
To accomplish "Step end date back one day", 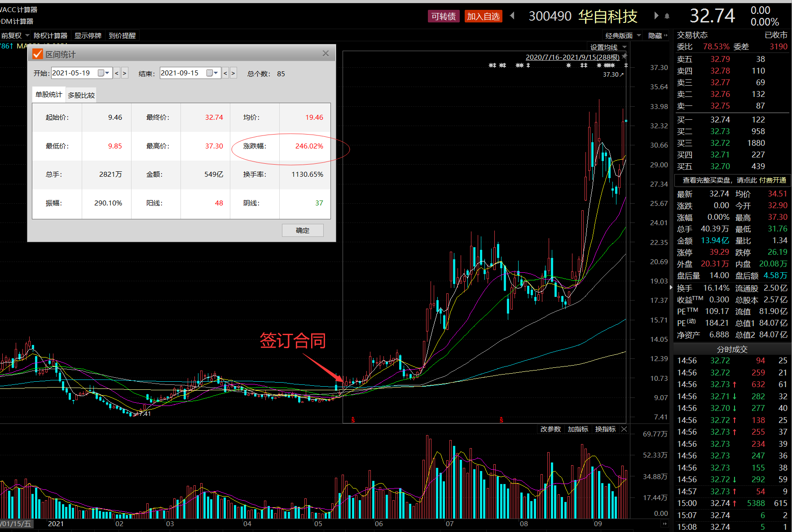I will [x=225, y=73].
